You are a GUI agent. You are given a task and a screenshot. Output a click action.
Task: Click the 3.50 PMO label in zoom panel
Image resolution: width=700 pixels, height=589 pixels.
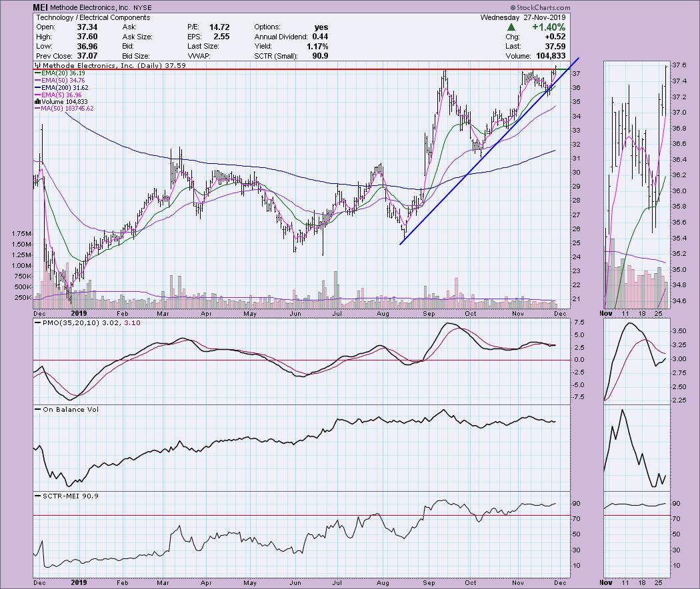click(679, 331)
